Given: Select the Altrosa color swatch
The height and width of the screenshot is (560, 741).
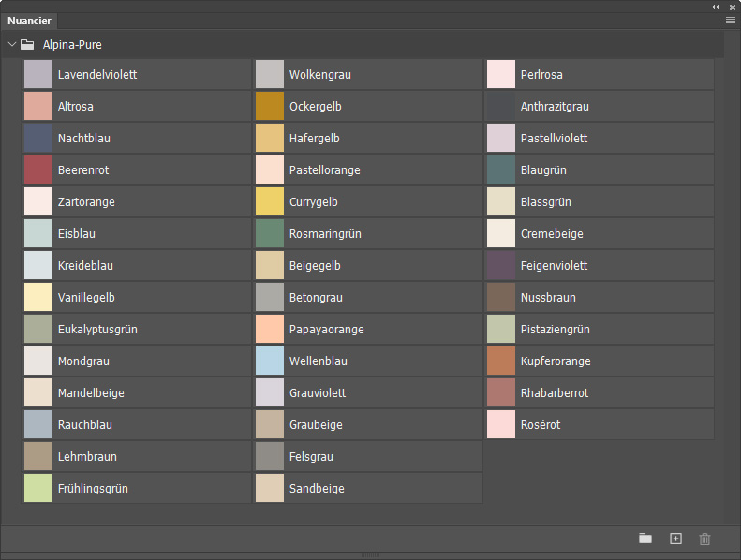Looking at the screenshot, I should click(38, 106).
